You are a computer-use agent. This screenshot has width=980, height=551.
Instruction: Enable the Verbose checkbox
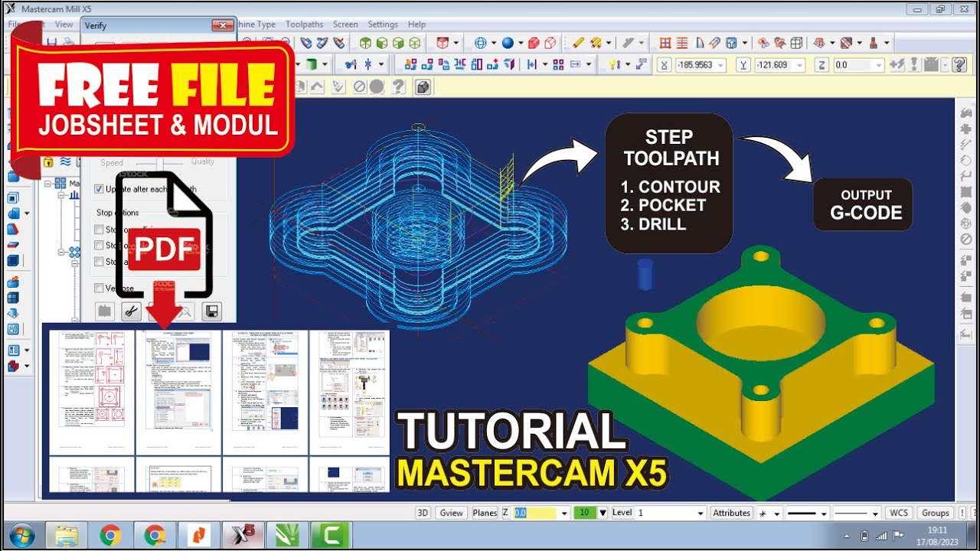(x=98, y=289)
